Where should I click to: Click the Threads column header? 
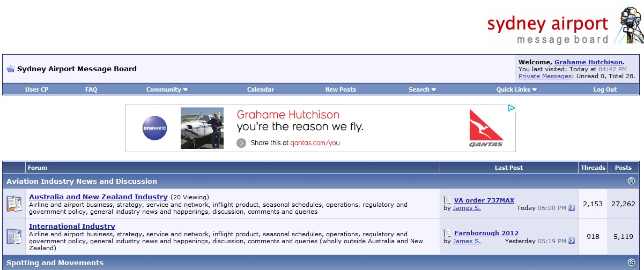point(593,168)
